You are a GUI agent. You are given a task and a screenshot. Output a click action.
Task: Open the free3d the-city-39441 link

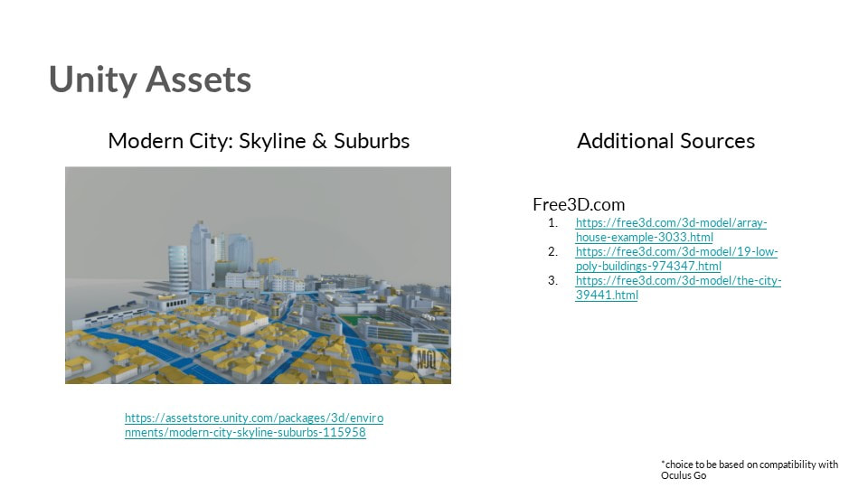point(678,287)
